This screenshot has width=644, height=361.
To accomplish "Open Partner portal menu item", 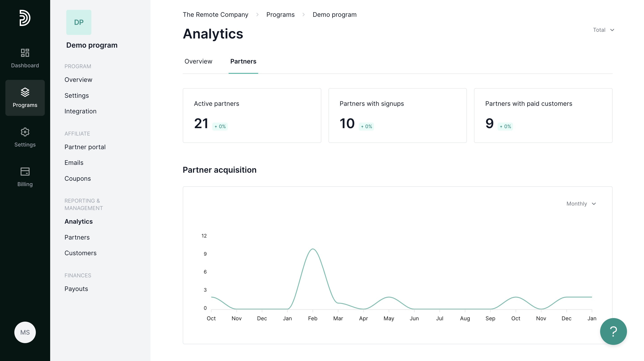I will tap(85, 147).
